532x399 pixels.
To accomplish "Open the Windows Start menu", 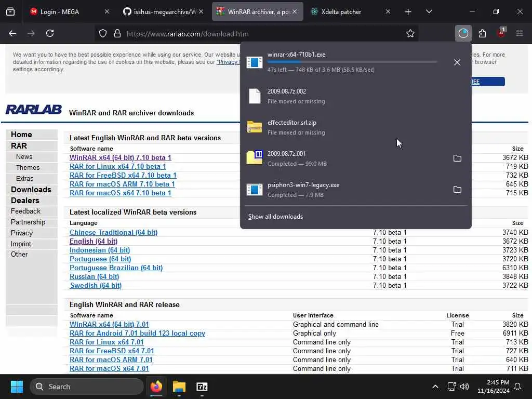I will [17, 387].
